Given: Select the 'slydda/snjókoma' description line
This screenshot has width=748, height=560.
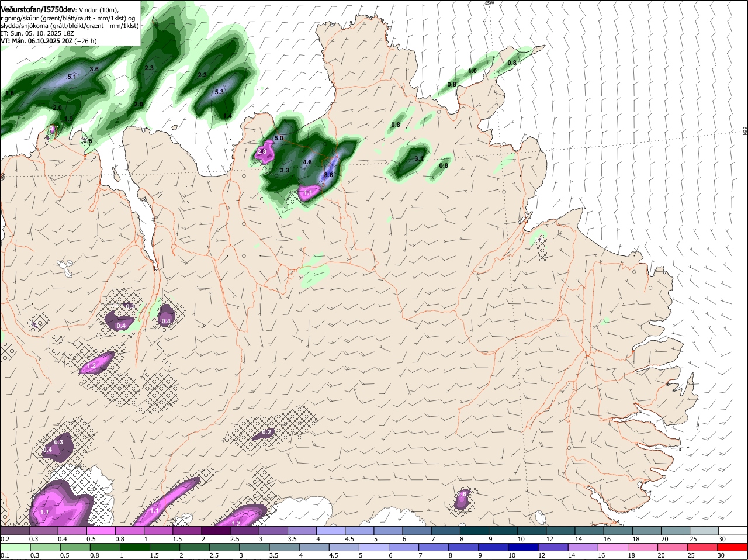Looking at the screenshot, I should (x=70, y=26).
